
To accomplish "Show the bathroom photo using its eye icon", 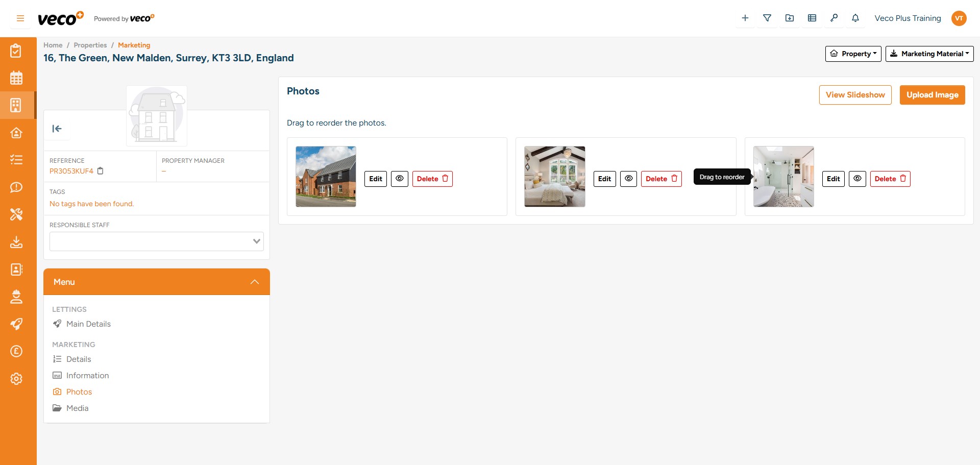I will pos(857,179).
